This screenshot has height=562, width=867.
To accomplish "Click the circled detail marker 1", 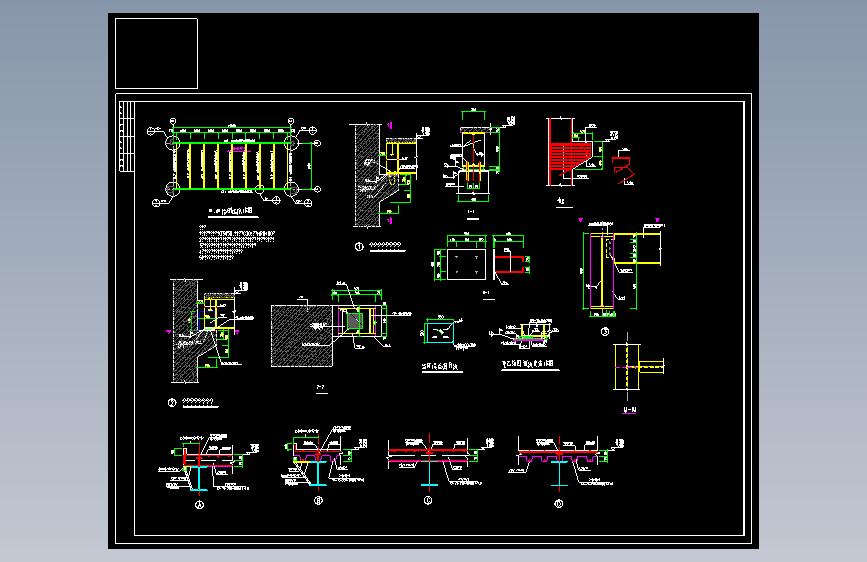I will point(359,247).
